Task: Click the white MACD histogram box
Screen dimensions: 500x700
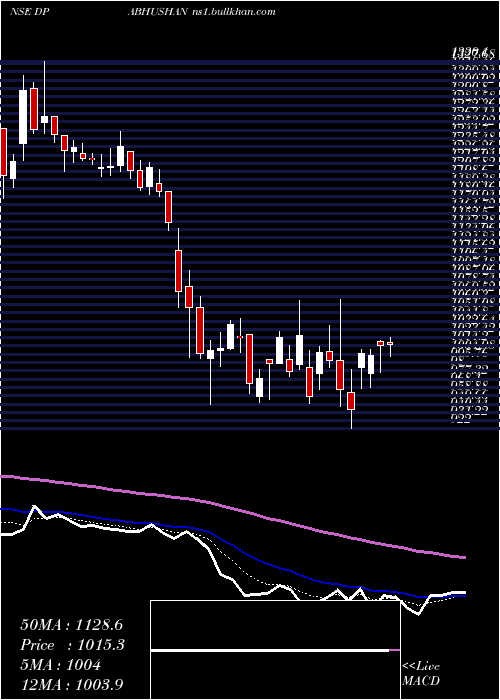Action: 275,650
